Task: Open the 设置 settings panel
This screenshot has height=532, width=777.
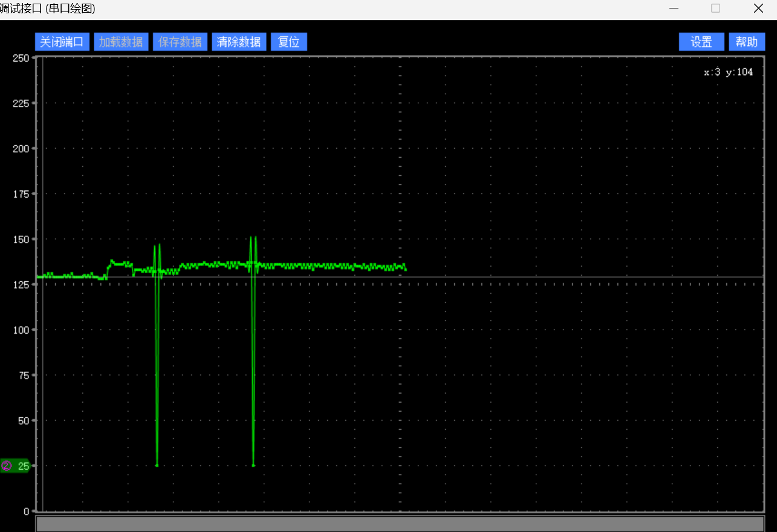Action: pyautogui.click(x=701, y=42)
